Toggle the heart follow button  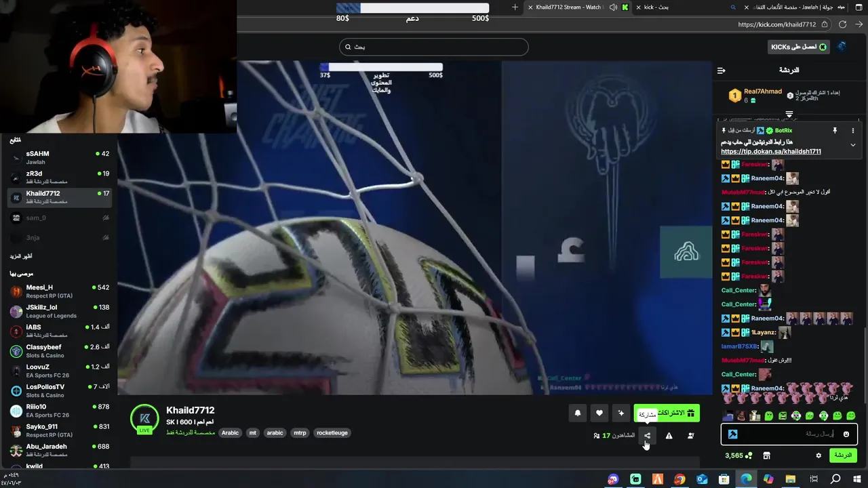599,413
